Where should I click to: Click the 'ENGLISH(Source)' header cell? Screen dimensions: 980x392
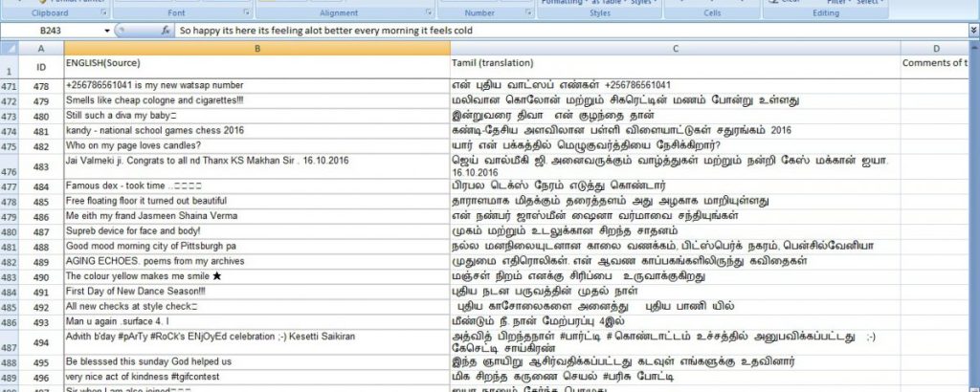256,67
